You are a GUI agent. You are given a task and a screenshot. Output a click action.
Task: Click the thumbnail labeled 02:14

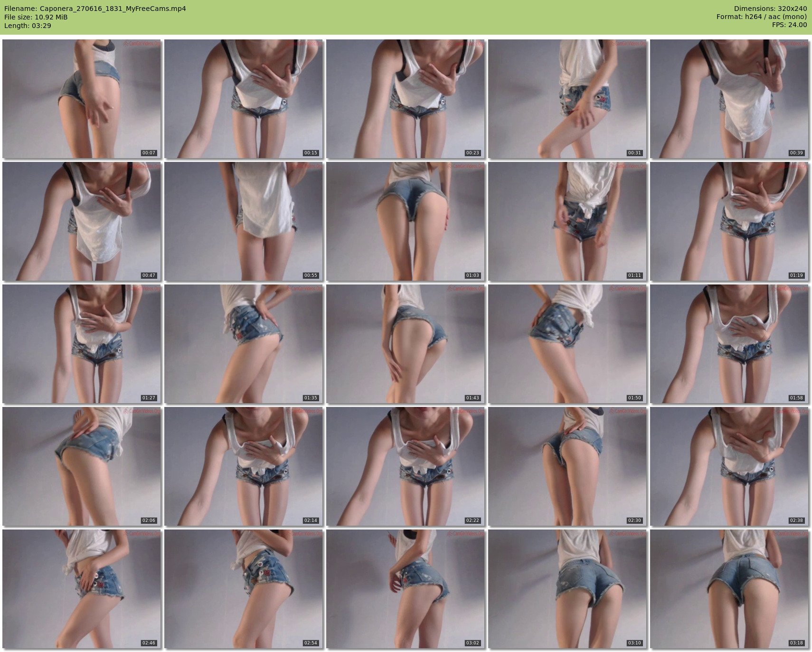(x=243, y=466)
